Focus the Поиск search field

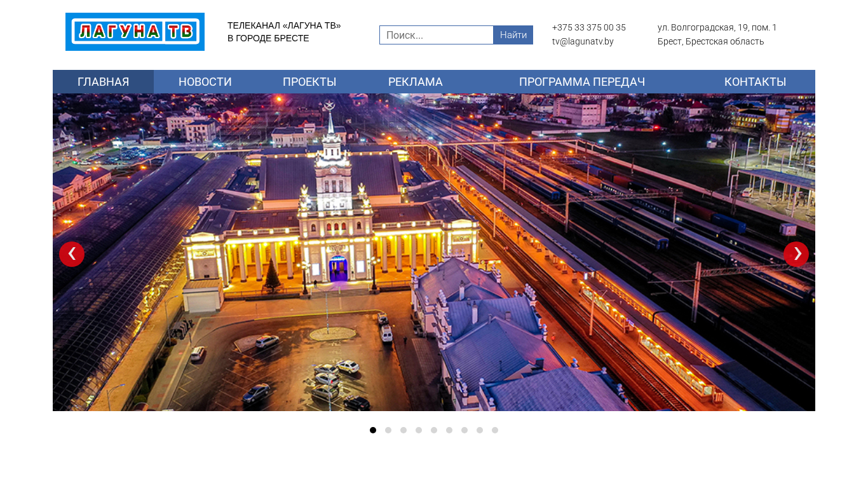437,35
